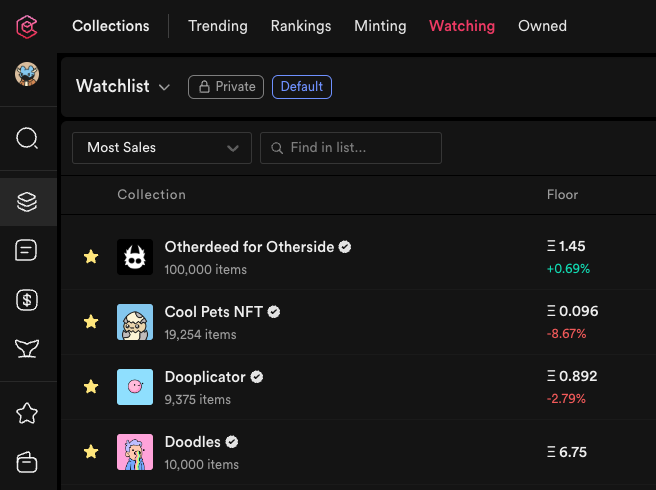Open the Most Sales sort dropdown
The height and width of the screenshot is (490, 656).
[x=162, y=148]
